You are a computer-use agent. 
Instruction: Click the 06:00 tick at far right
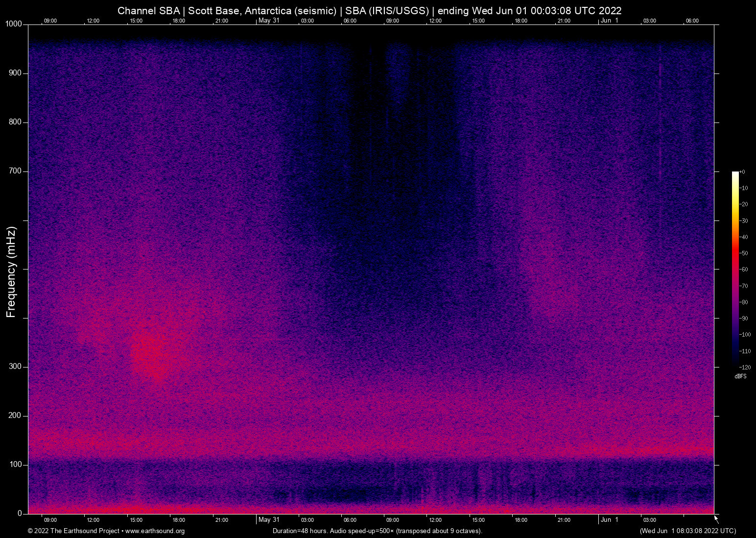tap(692, 21)
